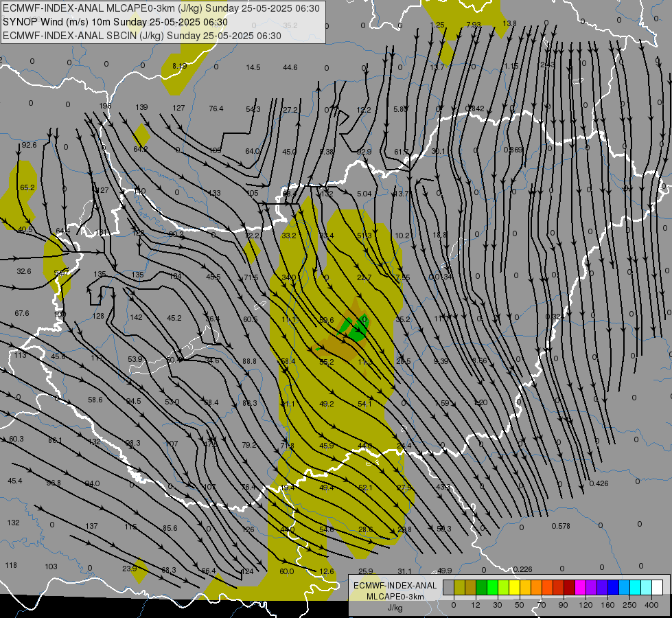Click the legend's ECMWF-INDEX-ANAL label
Viewport: 672px width, 618px height.
tap(395, 586)
